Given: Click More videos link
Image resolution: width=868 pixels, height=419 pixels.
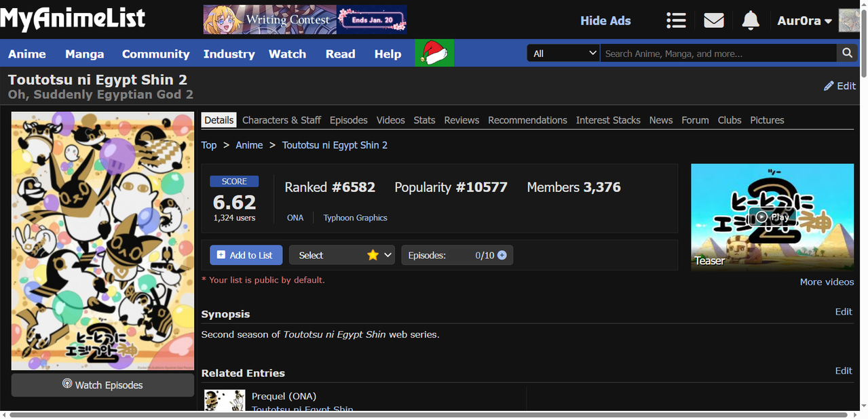Looking at the screenshot, I should [827, 282].
